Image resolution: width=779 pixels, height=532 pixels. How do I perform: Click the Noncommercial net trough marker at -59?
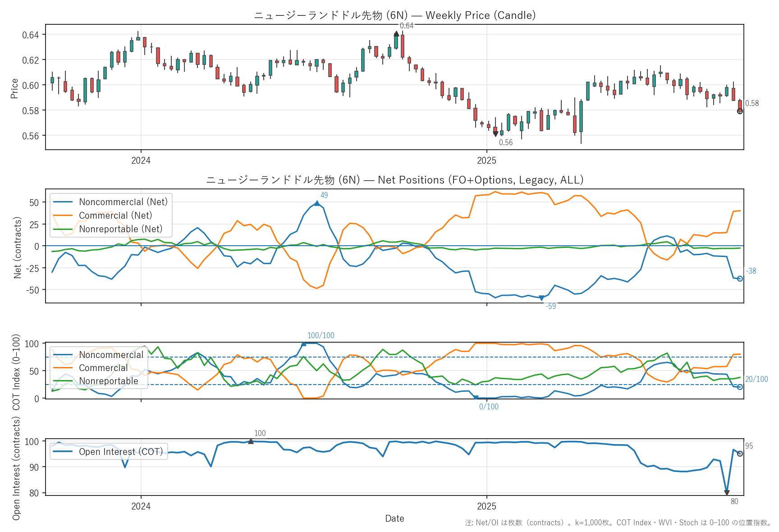point(541,298)
